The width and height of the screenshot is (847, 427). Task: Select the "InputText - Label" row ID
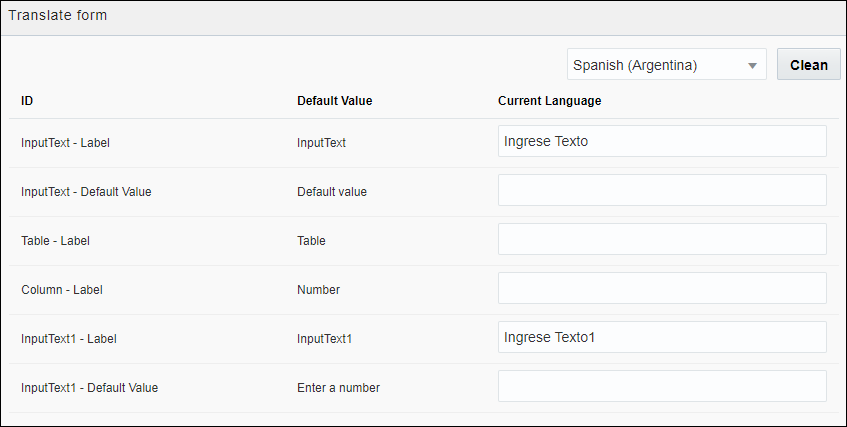point(65,143)
